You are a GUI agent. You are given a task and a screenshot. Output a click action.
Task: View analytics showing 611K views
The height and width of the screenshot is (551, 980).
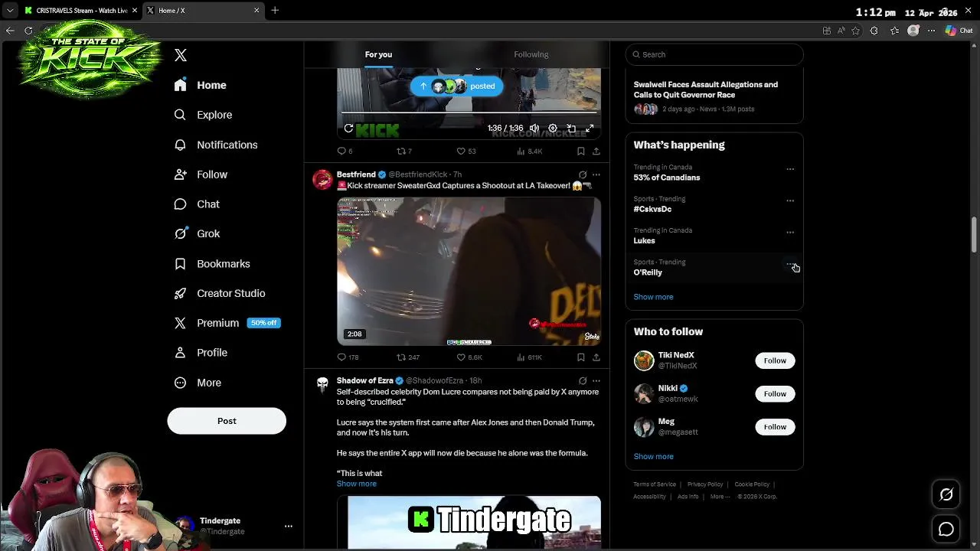[529, 357]
